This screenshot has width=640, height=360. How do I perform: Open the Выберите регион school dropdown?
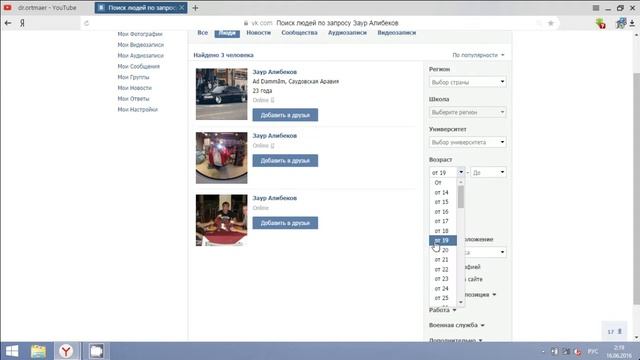coord(467,112)
